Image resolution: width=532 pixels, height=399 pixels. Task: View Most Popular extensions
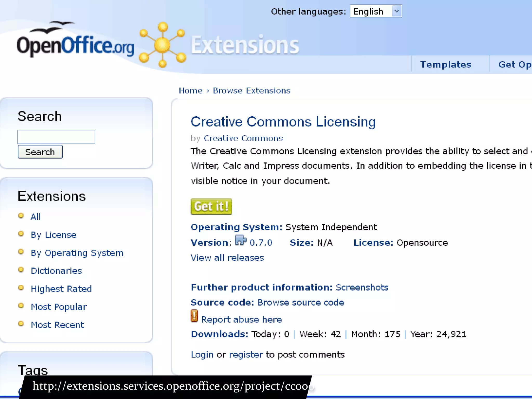click(59, 307)
